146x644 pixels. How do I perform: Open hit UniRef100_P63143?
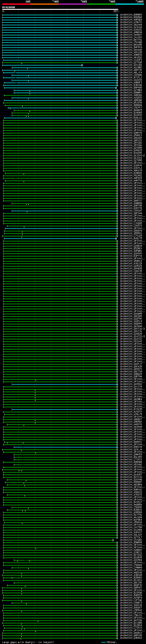131,341
